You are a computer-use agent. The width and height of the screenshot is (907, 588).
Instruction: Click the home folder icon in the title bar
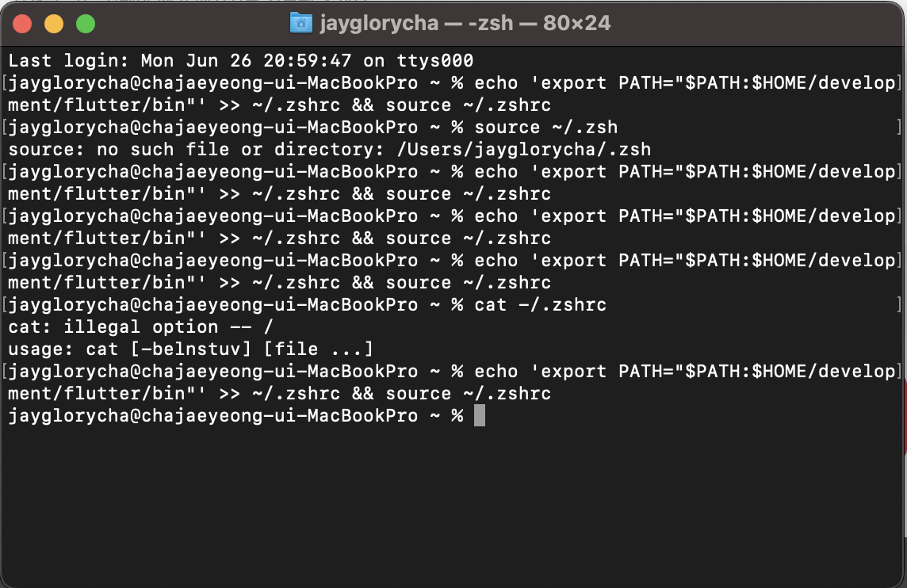pyautogui.click(x=300, y=23)
